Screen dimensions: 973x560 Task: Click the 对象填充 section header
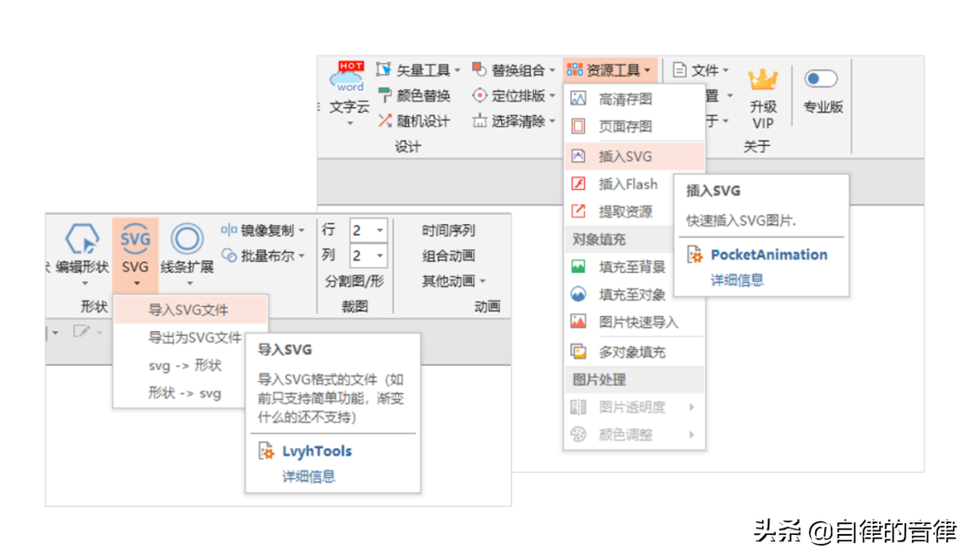pyautogui.click(x=621, y=239)
